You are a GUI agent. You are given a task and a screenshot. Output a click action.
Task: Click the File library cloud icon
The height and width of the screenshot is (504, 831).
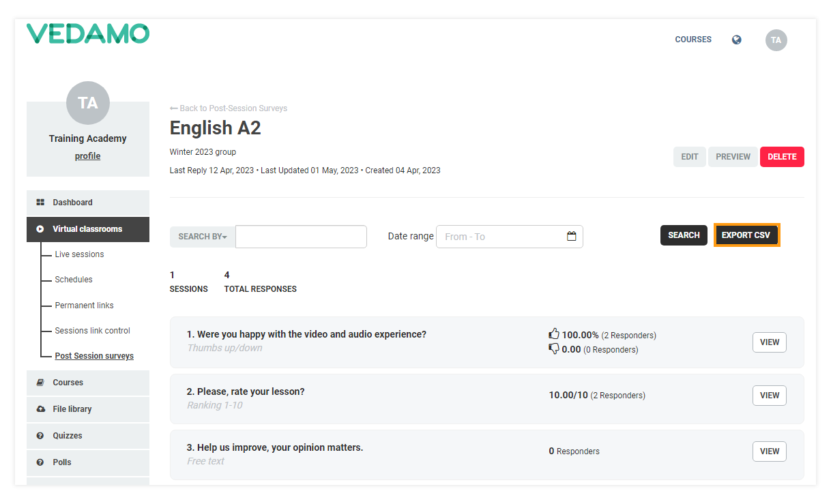(x=40, y=409)
